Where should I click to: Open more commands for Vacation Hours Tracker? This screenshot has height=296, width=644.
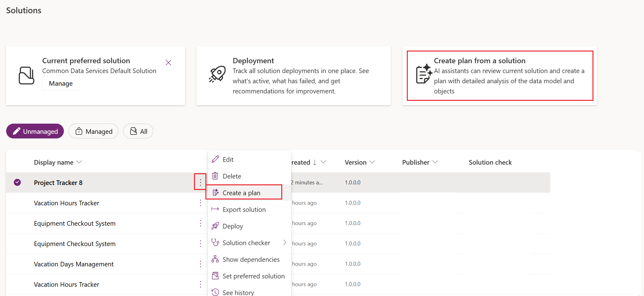200,203
